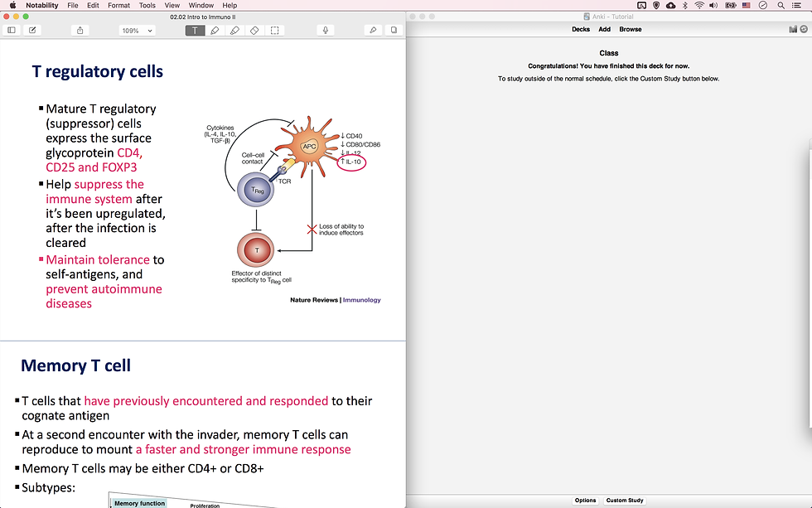812x508 pixels.
Task: Open the share/export icon in Notability
Action: (80, 31)
